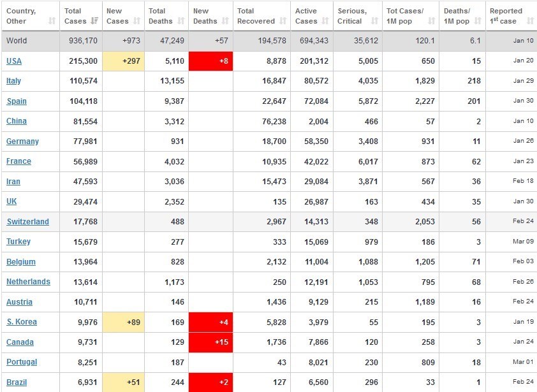Click sort arrows in Serious, Critical header
537x392 pixels.
pos(373,21)
